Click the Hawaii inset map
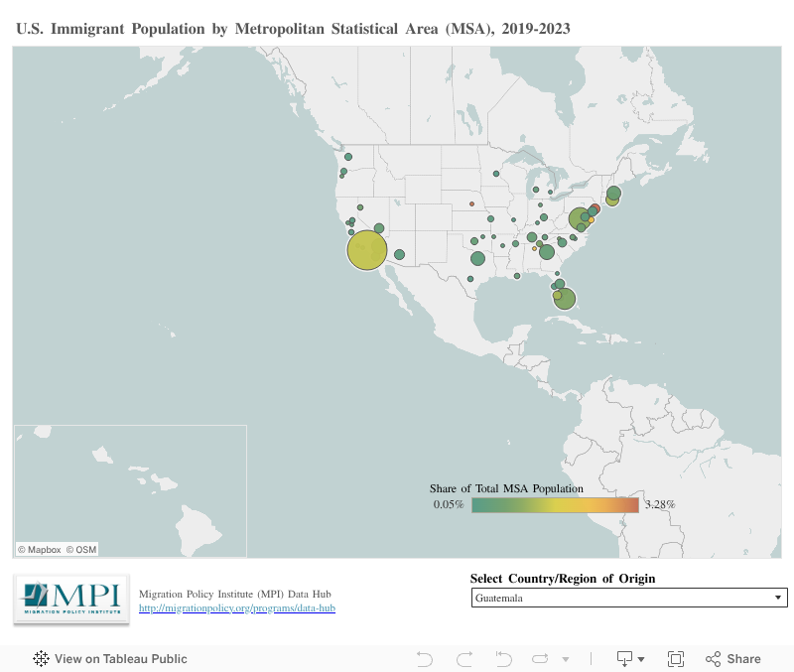794x672 pixels. (131, 491)
